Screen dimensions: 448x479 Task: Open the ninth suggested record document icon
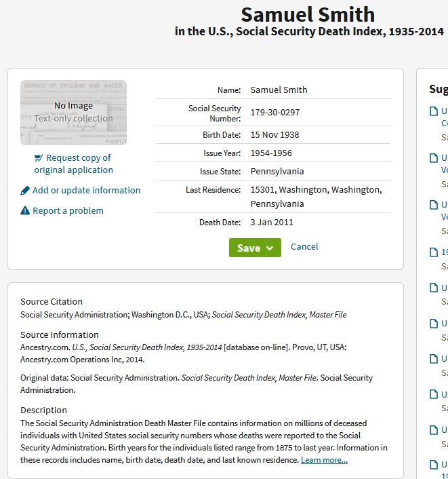click(x=434, y=430)
